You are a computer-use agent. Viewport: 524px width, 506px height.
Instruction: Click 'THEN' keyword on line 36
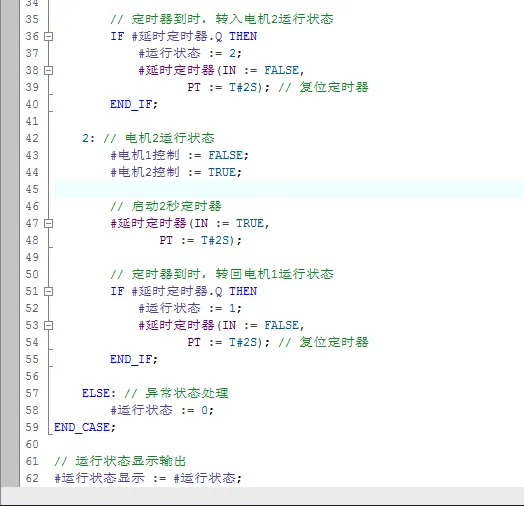243,36
